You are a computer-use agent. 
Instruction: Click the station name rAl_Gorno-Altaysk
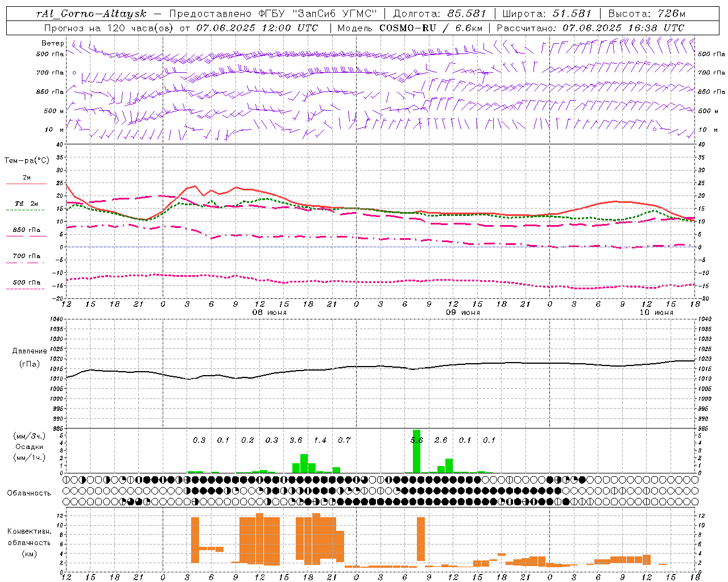click(x=92, y=14)
